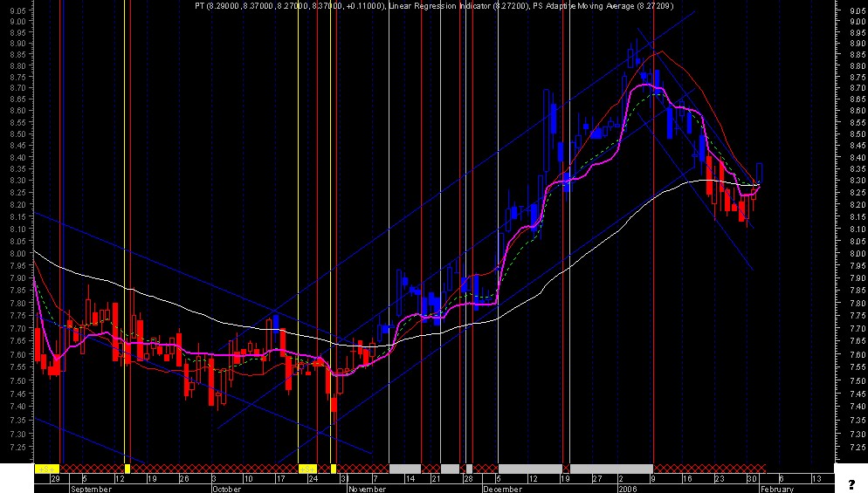Screen dimensions: 868x493
Task: Click the '26' date label in September
Action: 184,479
